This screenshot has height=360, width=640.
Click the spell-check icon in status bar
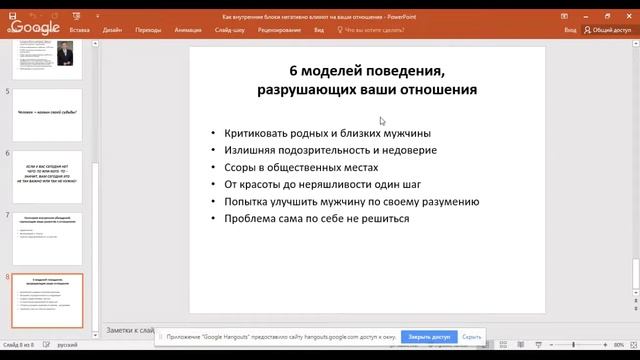46,345
